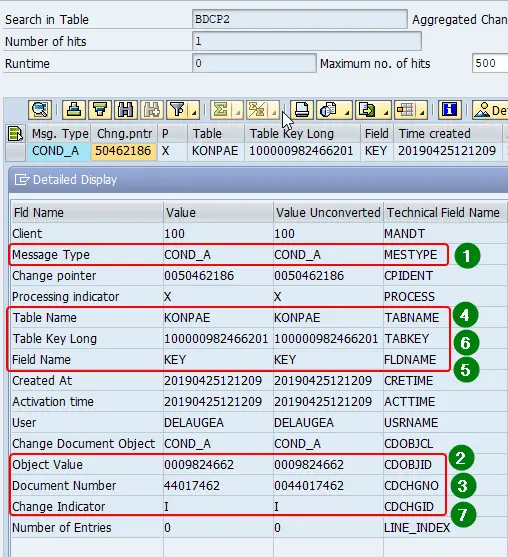
Task: Click the LINE_INDEX technical field name
Action: tap(417, 528)
